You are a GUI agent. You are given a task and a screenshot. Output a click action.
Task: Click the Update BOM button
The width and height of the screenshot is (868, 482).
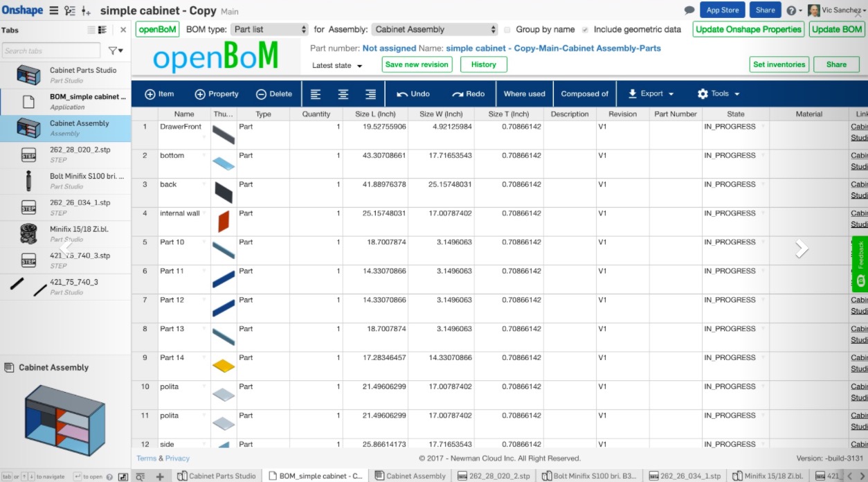point(837,29)
